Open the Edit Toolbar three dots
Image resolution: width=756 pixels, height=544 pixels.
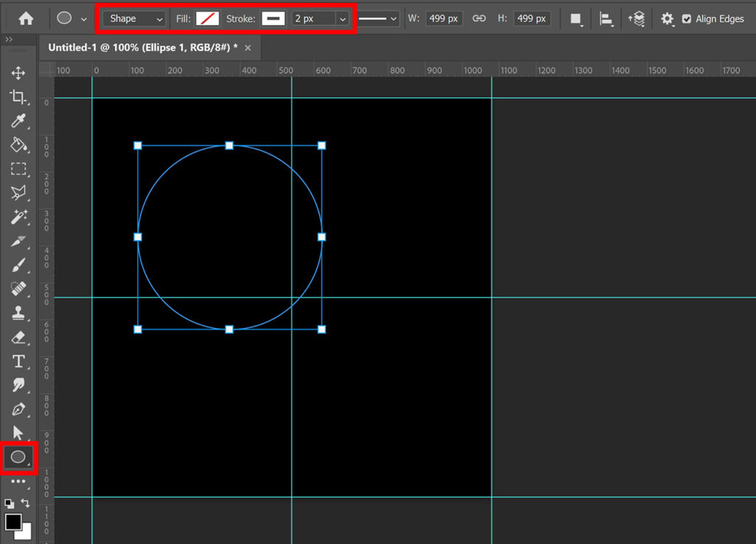point(18,481)
